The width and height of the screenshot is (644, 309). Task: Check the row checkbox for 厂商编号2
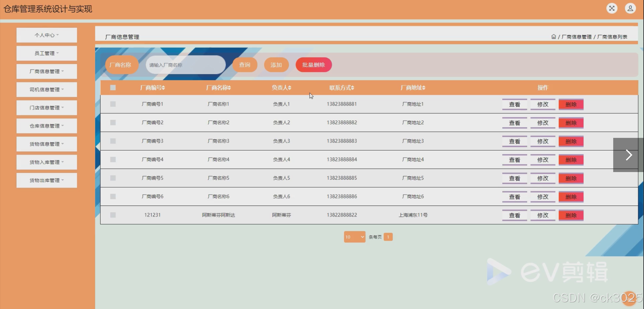(x=113, y=122)
